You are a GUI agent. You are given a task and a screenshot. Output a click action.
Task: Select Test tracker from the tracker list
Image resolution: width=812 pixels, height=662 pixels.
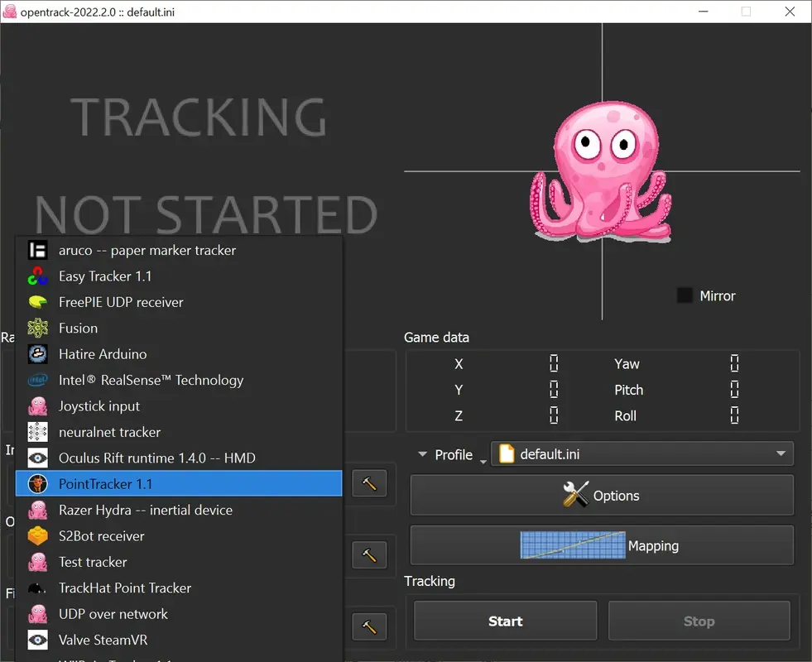coord(94,562)
